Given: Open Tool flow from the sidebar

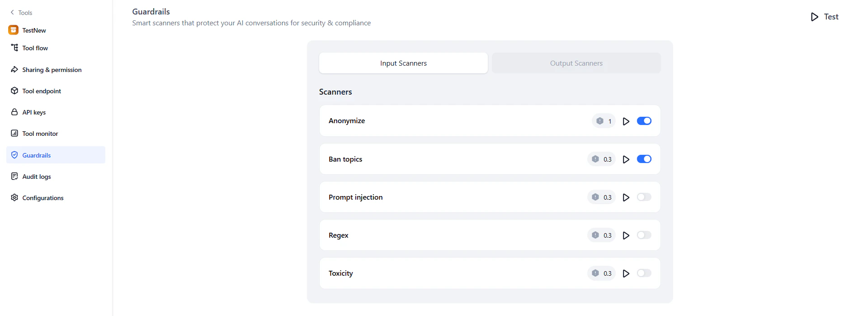Looking at the screenshot, I should point(35,48).
